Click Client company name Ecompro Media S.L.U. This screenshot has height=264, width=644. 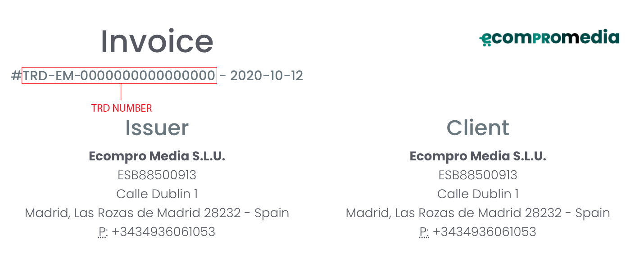click(x=478, y=156)
